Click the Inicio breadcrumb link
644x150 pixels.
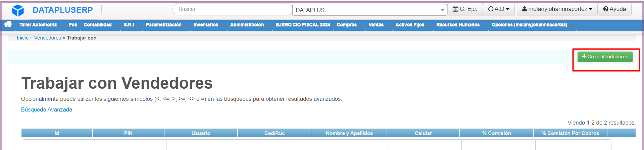click(x=23, y=38)
